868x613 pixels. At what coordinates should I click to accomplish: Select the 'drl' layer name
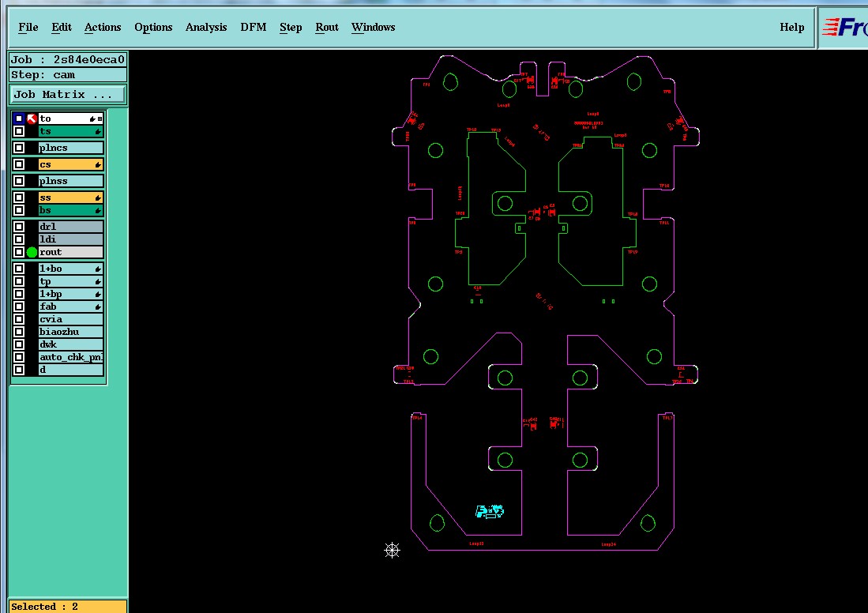(70, 227)
